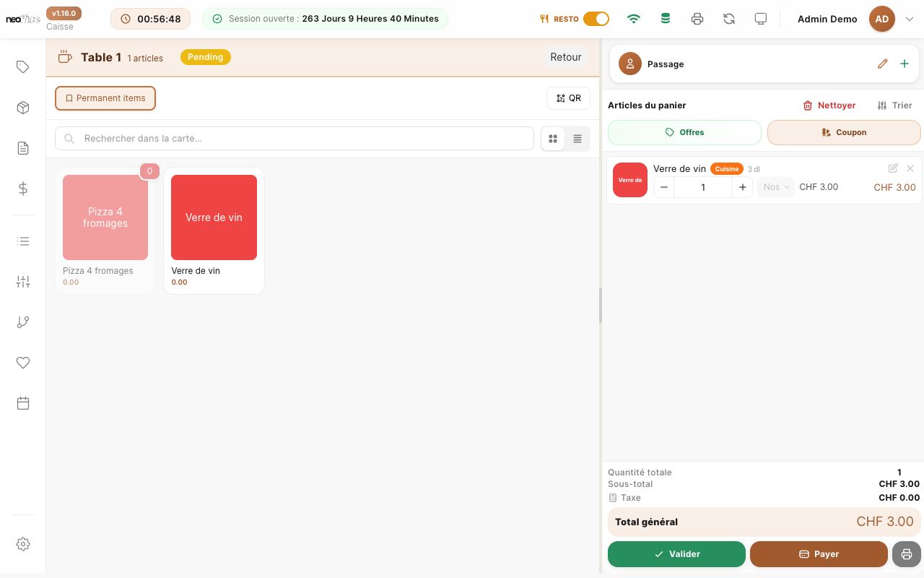Click the 00:56:48 timer badge
924x578 pixels.
[x=150, y=19]
